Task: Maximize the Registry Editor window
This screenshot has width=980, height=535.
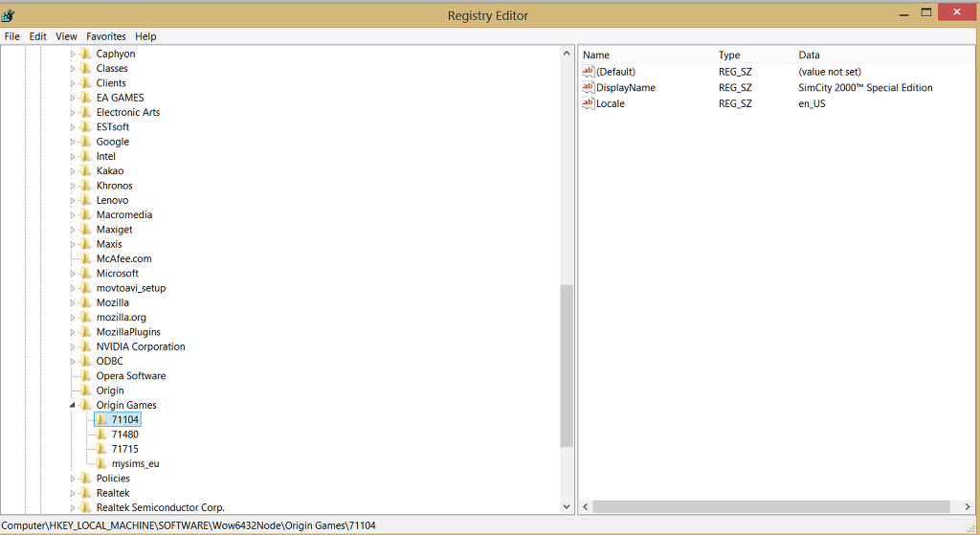Action: 926,12
